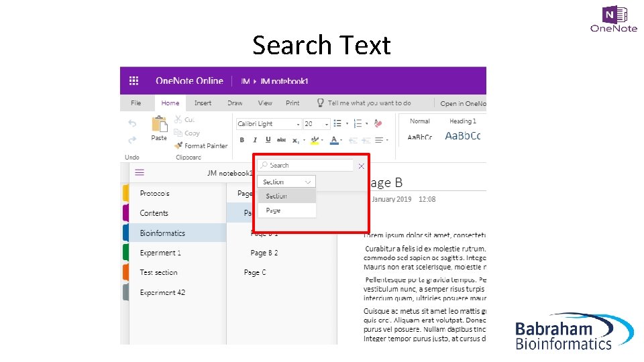Apply the text highlight color

pyautogui.click(x=315, y=140)
